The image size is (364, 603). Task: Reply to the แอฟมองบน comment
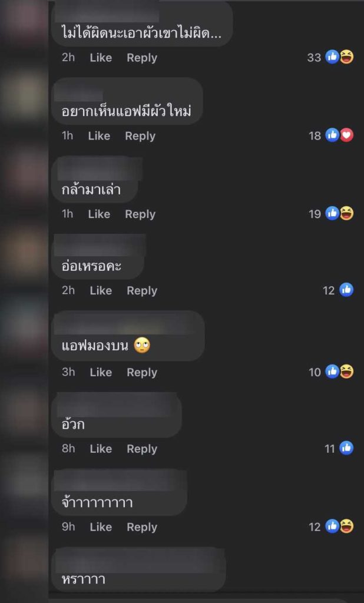click(x=142, y=372)
